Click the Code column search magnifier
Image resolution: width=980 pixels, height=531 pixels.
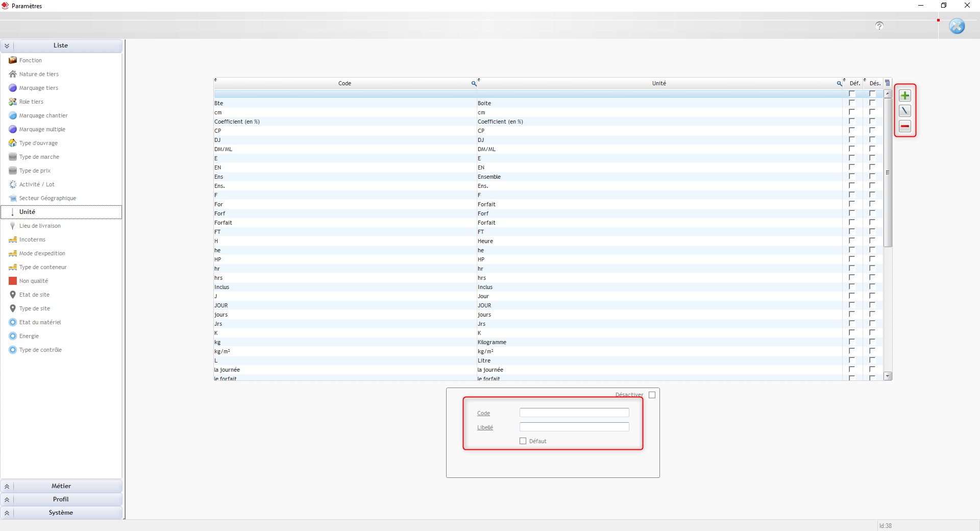474,84
